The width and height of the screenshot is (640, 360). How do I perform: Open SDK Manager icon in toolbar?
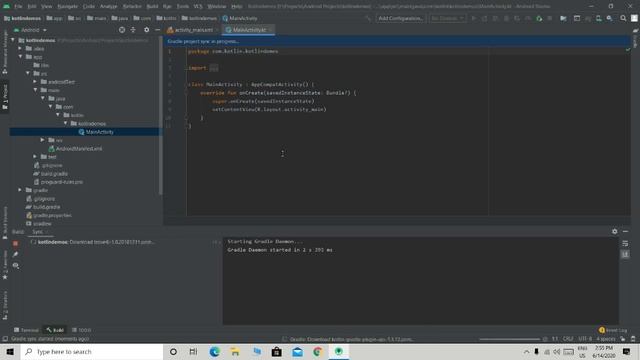pos(609,18)
